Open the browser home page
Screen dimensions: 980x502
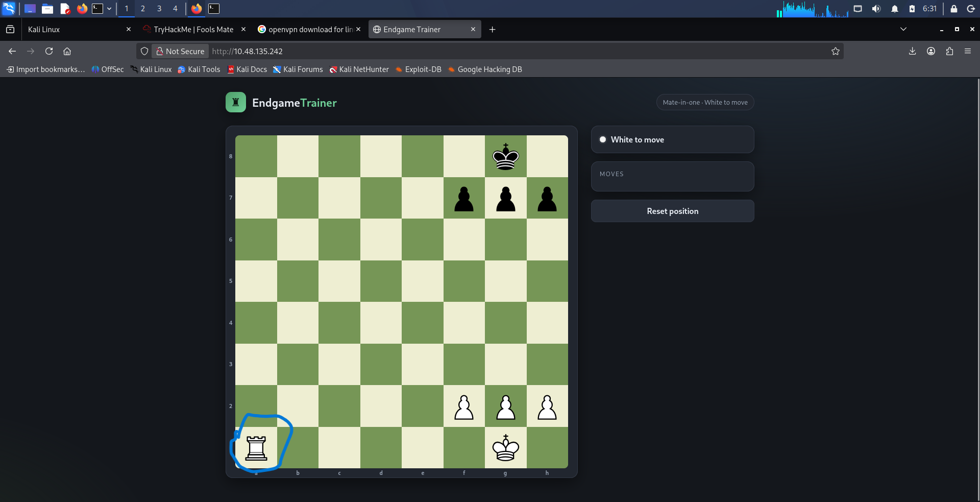(67, 51)
